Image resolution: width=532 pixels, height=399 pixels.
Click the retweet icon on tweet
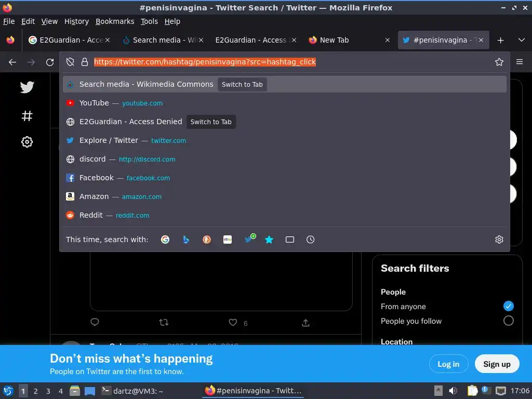(164, 322)
